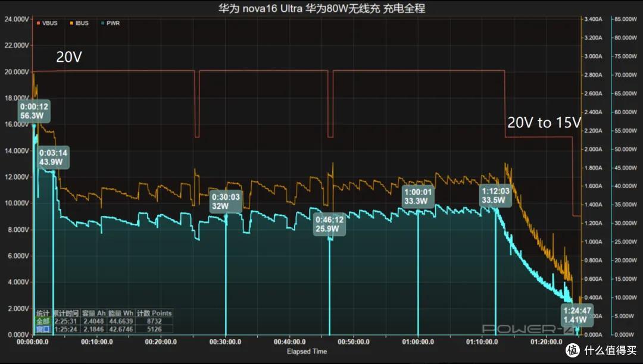This screenshot has height=364, width=643.
Task: Click the 0.600A current axis label
Action: point(593,279)
